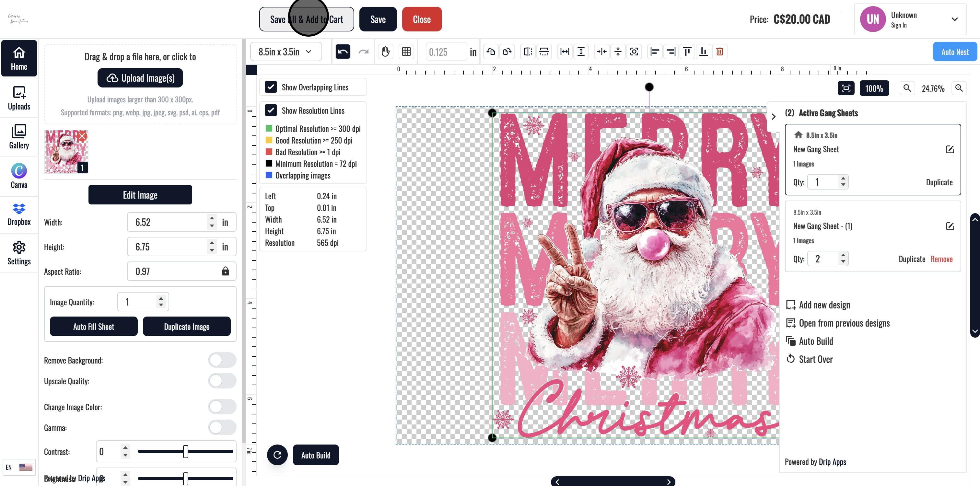980x486 pixels.
Task: Click the Remove link on second gang sheet
Action: (941, 259)
